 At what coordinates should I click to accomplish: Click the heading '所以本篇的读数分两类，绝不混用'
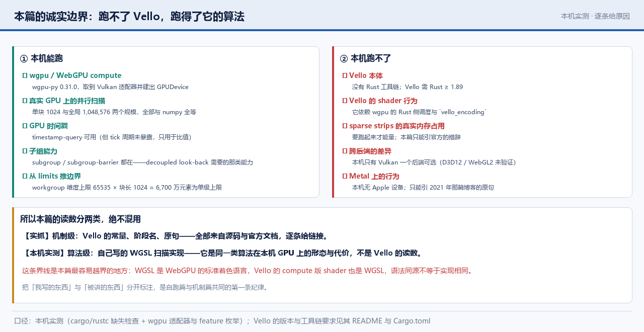click(x=80, y=219)
